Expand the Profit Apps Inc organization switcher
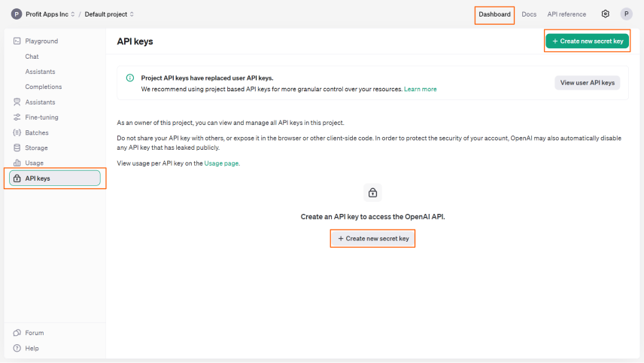 click(x=50, y=14)
